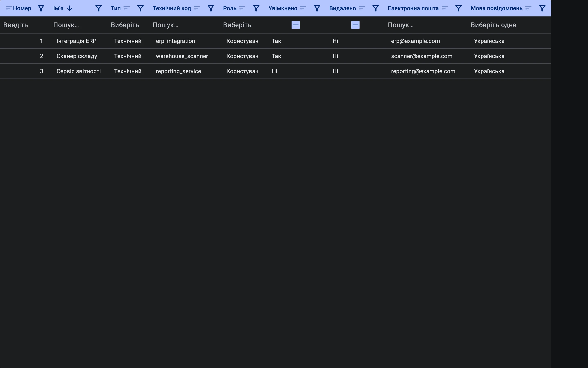
Task: Open the filter icon for Електронна пошта column
Action: click(458, 8)
